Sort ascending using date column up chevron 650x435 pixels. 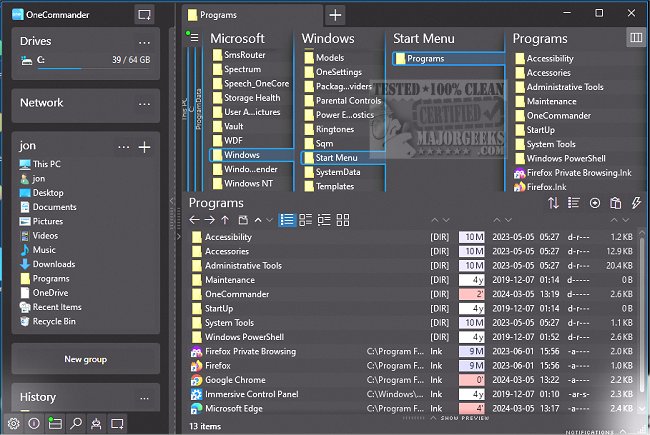[x=497, y=220]
